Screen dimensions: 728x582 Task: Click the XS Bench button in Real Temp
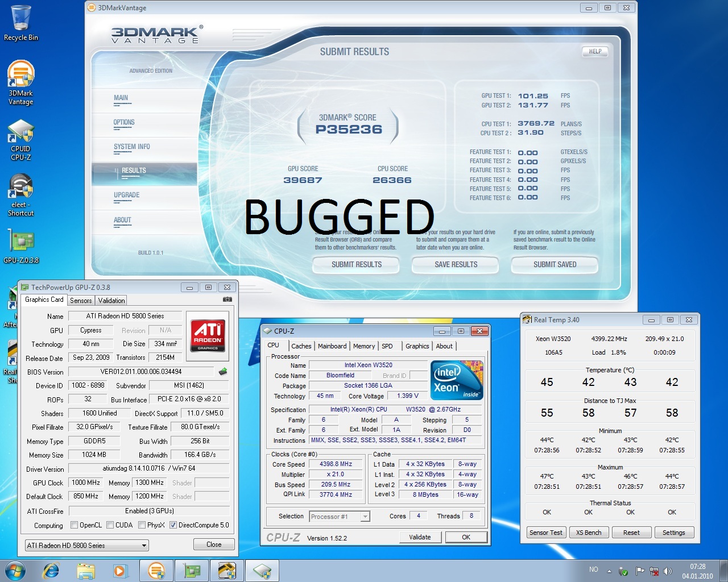coord(589,533)
